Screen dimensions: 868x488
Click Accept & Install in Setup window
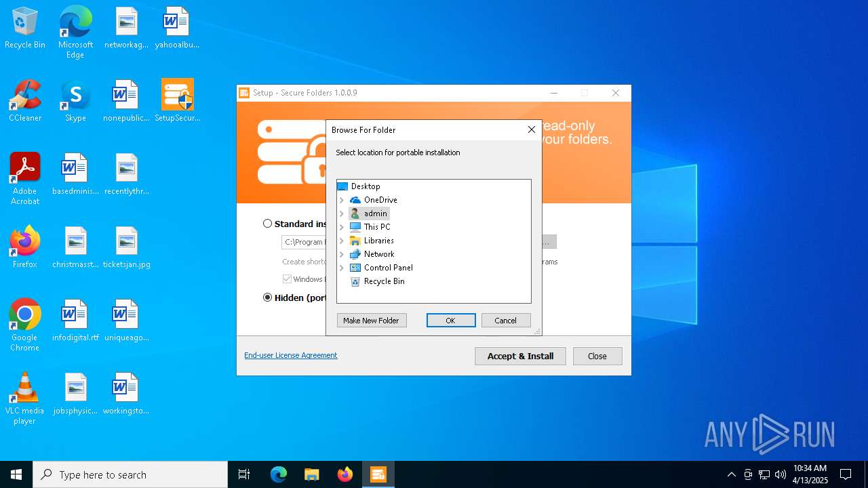(521, 356)
